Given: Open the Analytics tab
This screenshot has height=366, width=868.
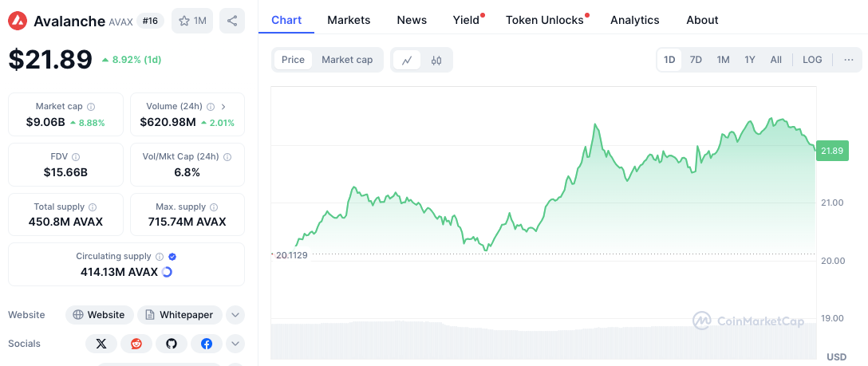Looking at the screenshot, I should [635, 21].
